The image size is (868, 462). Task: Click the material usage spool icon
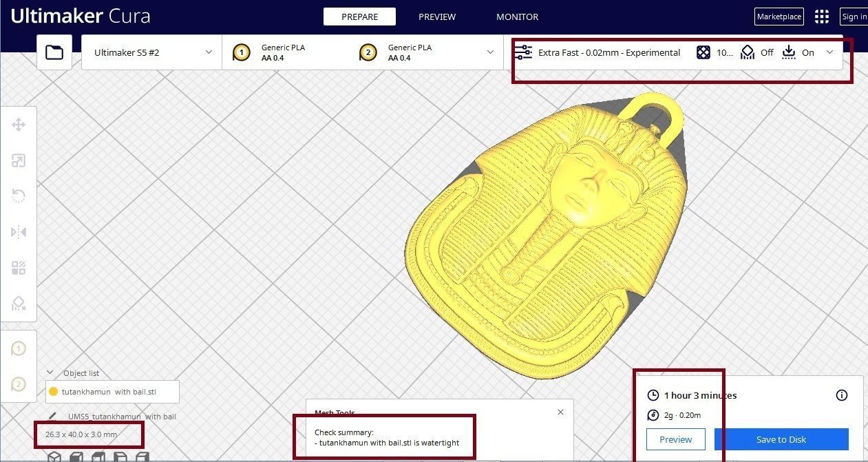tap(653, 415)
